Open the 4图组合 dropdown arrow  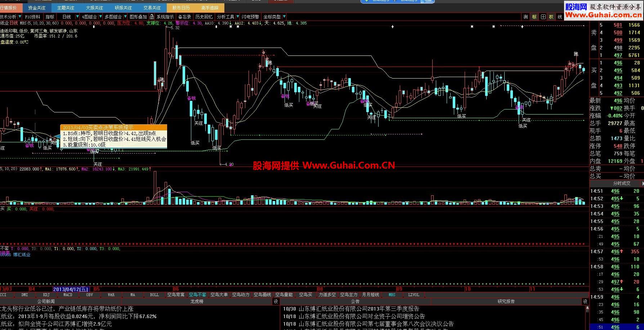coord(100,17)
